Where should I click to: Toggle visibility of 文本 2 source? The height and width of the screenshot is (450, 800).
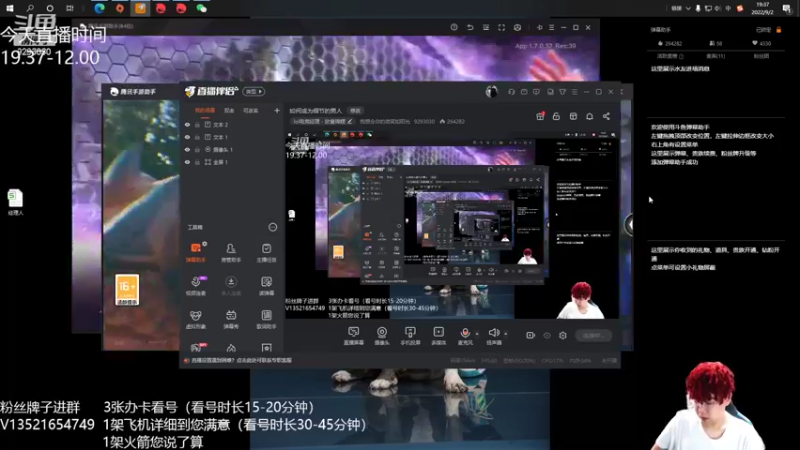[x=187, y=124]
